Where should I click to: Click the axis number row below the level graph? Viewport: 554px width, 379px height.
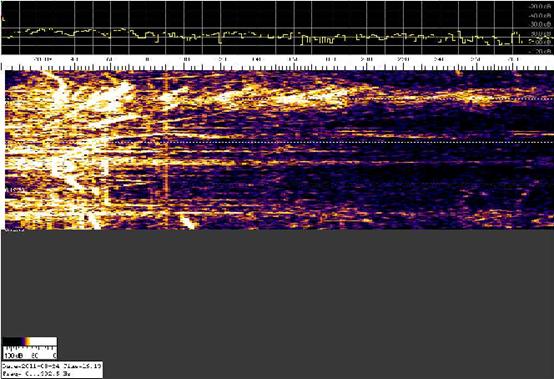pyautogui.click(x=277, y=59)
